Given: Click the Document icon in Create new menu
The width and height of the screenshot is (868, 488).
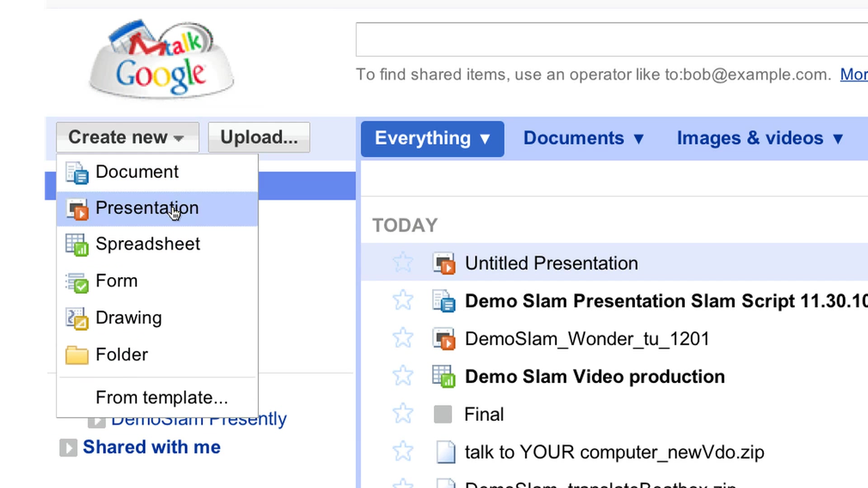Looking at the screenshot, I should 77,173.
